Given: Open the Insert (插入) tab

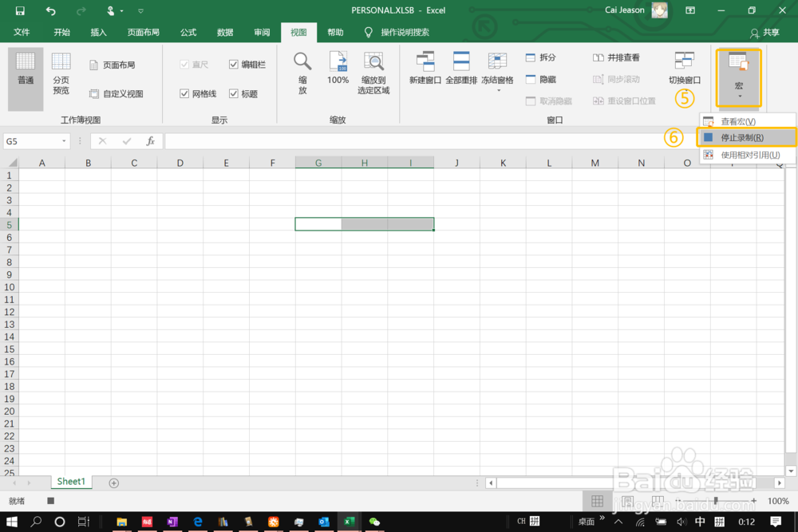Looking at the screenshot, I should pyautogui.click(x=98, y=32).
